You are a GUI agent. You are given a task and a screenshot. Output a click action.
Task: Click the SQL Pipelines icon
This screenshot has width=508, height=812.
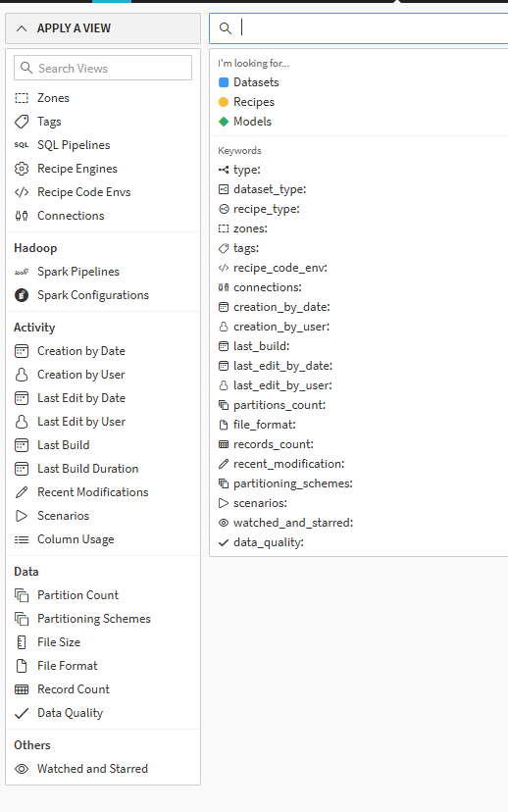coord(22,145)
